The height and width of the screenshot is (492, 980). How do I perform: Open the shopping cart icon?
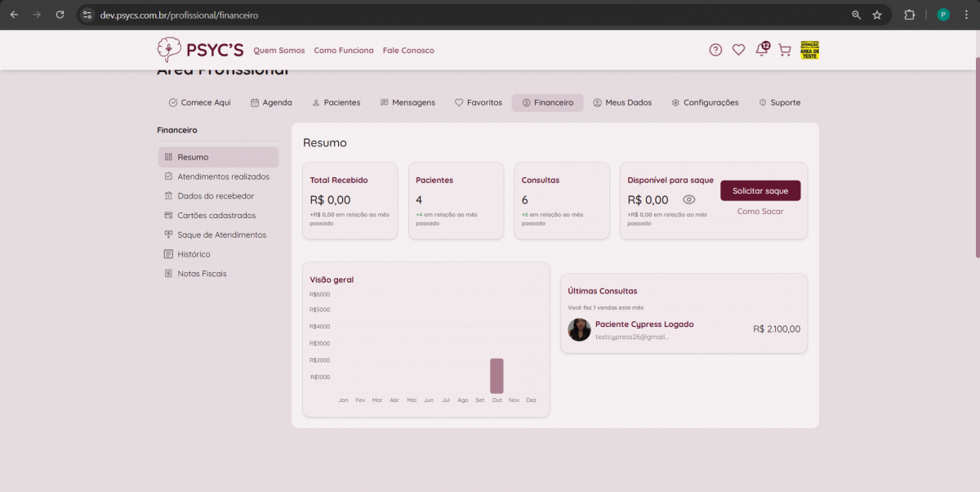point(785,50)
